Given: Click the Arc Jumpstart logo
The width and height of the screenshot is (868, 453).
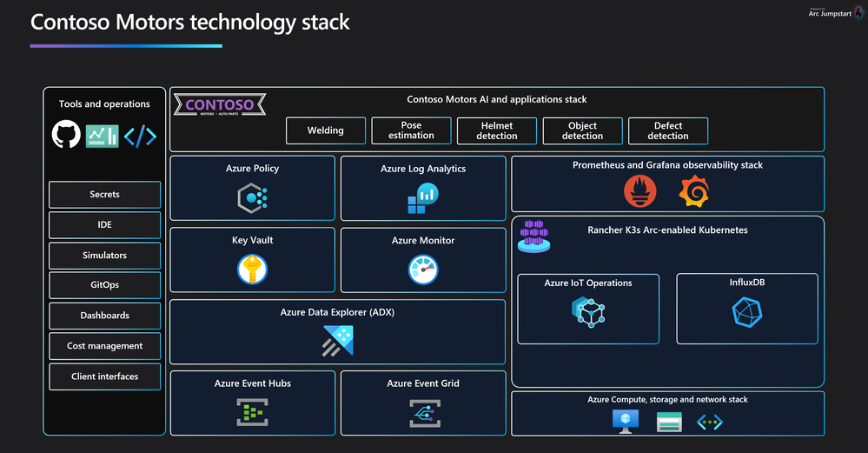Looking at the screenshot, I should click(x=836, y=13).
